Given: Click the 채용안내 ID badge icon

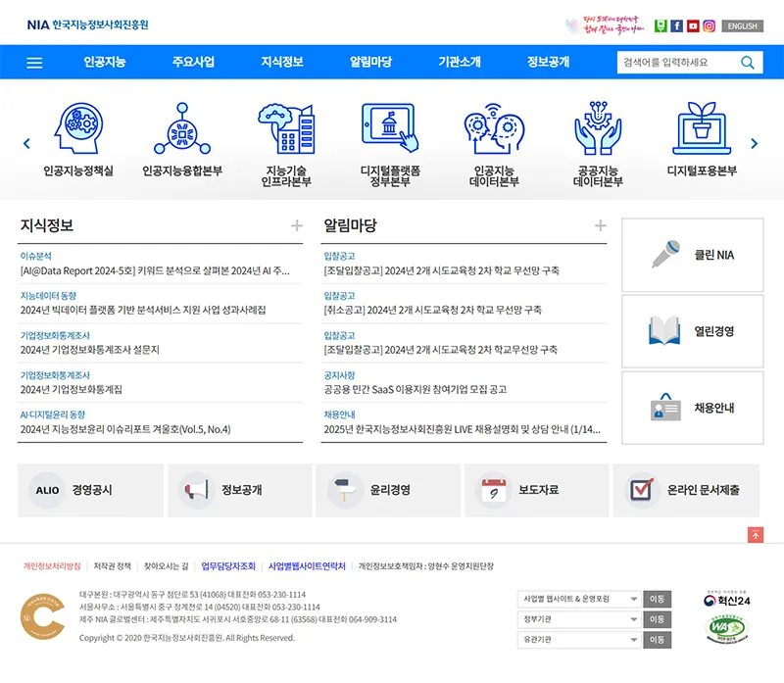Looking at the screenshot, I should pos(665,407).
